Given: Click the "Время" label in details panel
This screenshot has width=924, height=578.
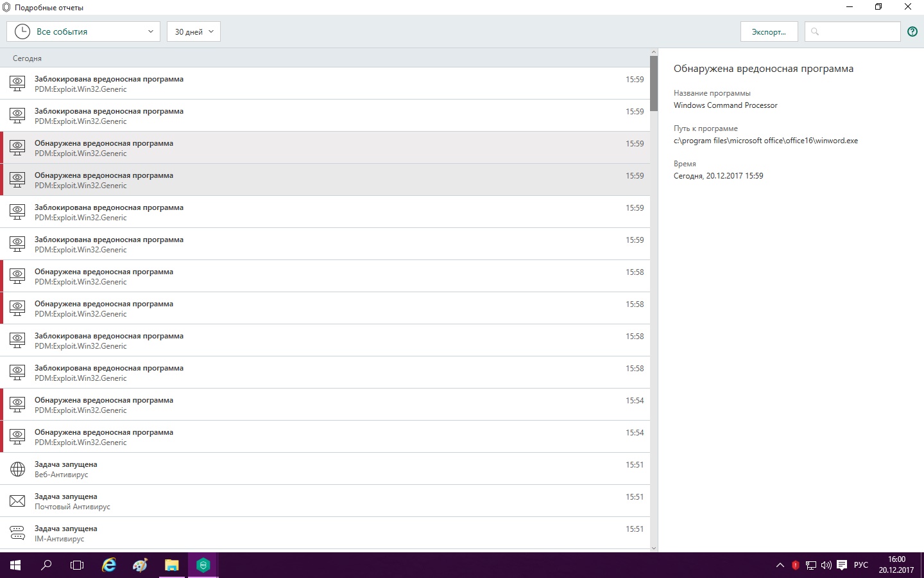Looking at the screenshot, I should [x=685, y=164].
